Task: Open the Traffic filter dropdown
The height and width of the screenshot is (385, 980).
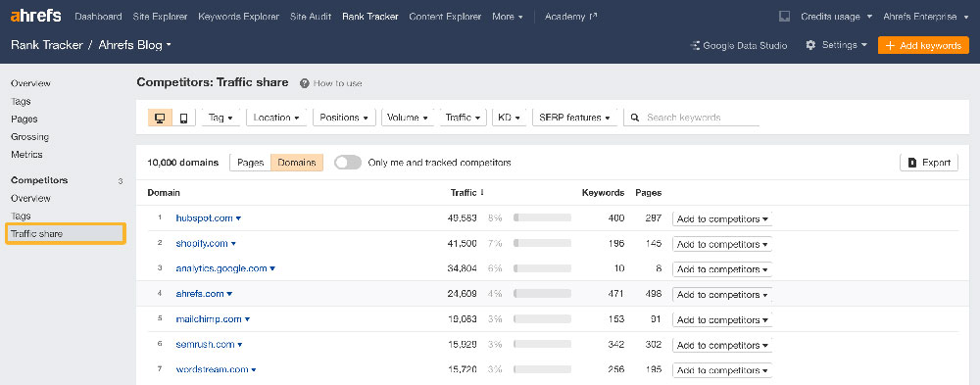Action: (463, 118)
